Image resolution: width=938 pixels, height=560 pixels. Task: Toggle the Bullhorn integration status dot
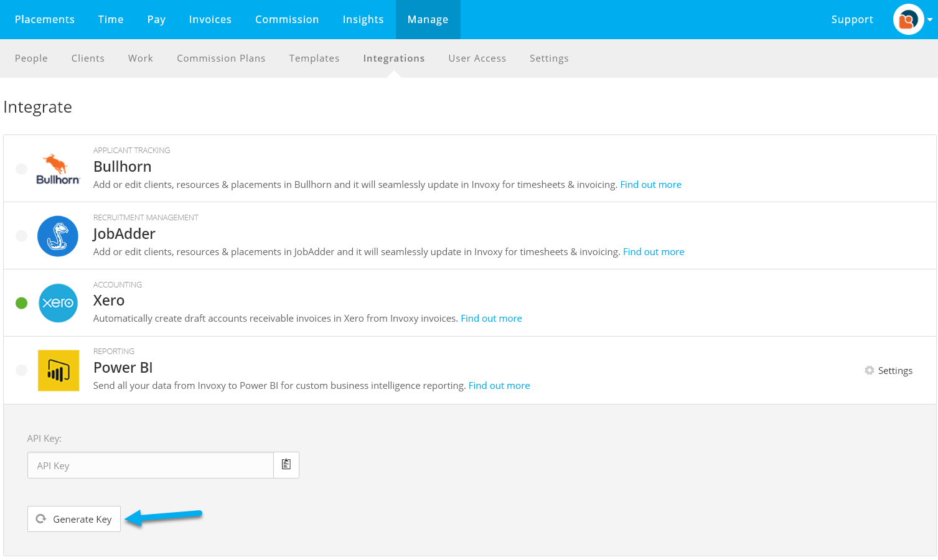tap(22, 169)
